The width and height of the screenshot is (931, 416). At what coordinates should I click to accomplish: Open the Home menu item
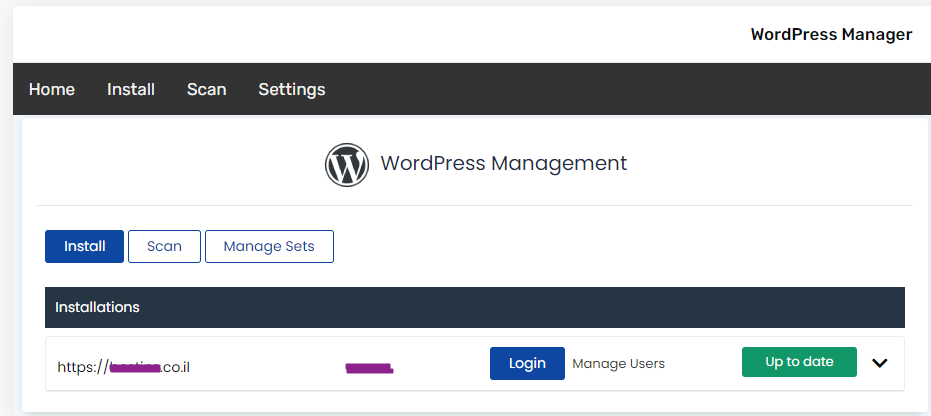pos(52,89)
